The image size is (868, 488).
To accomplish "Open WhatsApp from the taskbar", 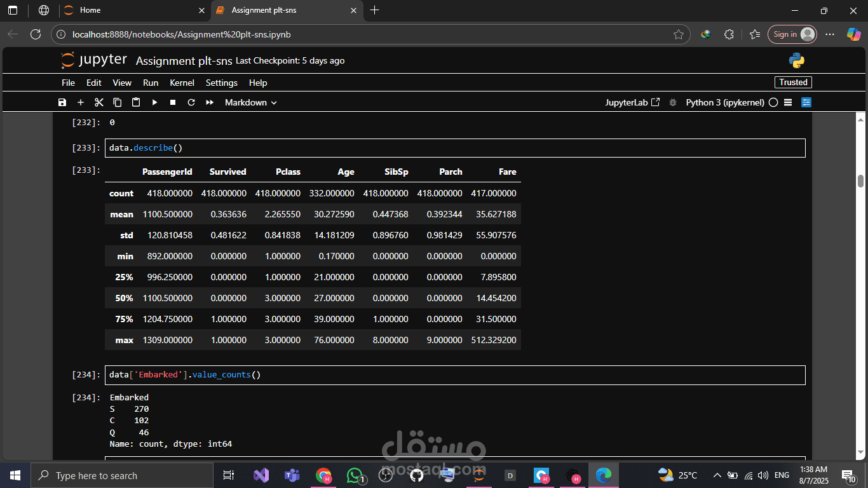I will (x=355, y=475).
